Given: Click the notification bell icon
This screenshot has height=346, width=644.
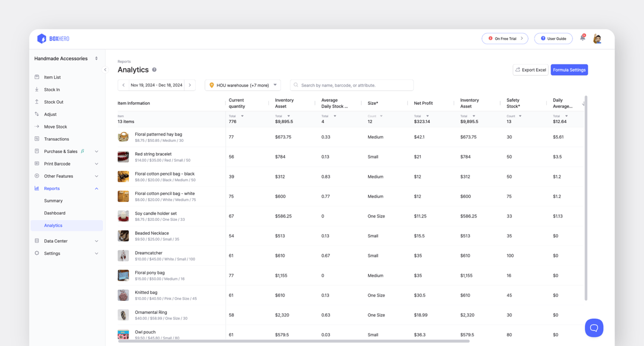Looking at the screenshot, I should point(582,38).
